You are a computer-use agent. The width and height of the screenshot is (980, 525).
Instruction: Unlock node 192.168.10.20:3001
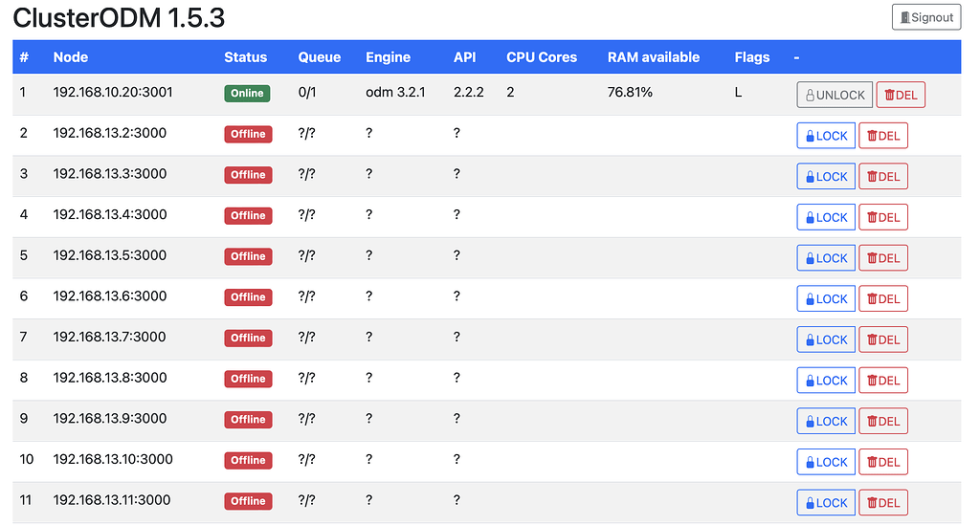[x=835, y=95]
